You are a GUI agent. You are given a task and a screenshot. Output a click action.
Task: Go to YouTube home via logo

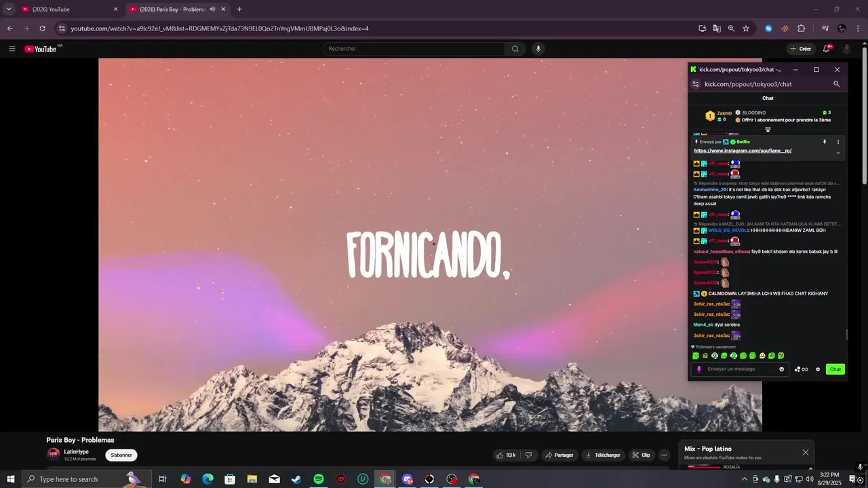(41, 49)
